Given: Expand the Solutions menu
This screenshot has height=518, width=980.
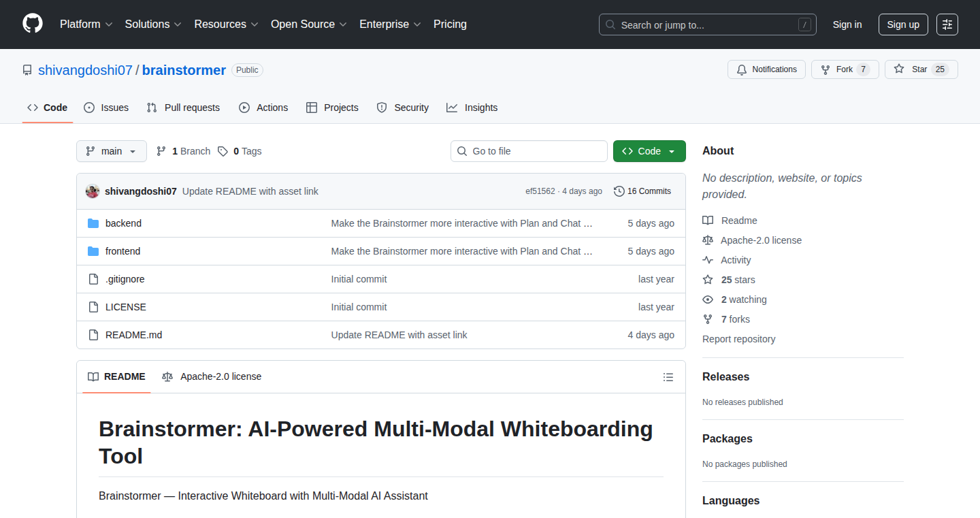Looking at the screenshot, I should (153, 25).
